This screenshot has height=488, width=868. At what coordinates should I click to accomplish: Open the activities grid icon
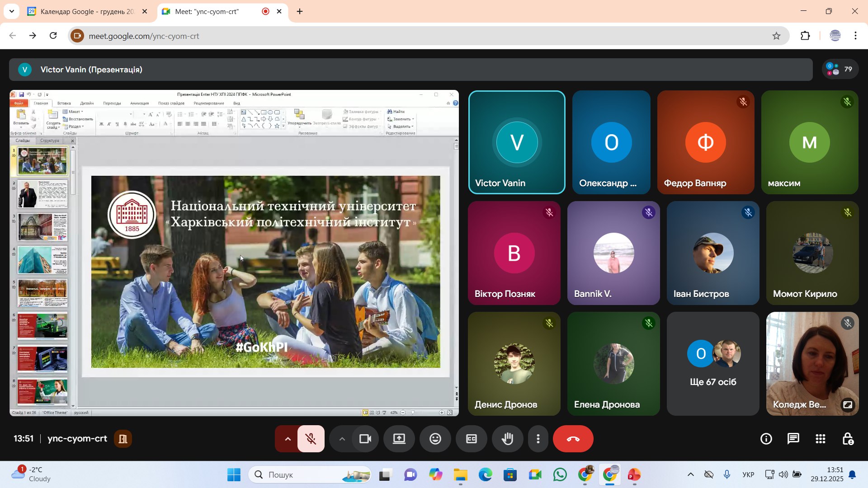pyautogui.click(x=820, y=439)
